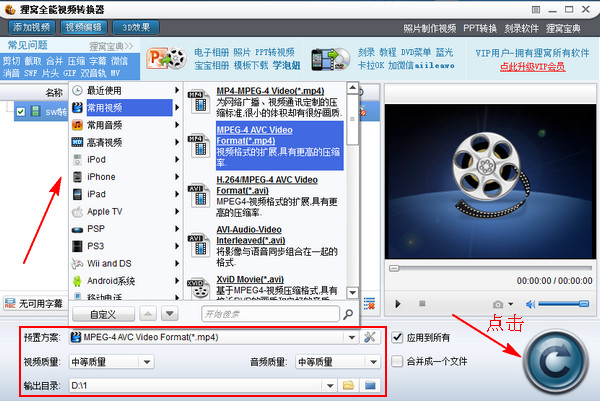600x401 pixels.
Task: Click the Android robot icon in category list
Action: click(x=77, y=281)
